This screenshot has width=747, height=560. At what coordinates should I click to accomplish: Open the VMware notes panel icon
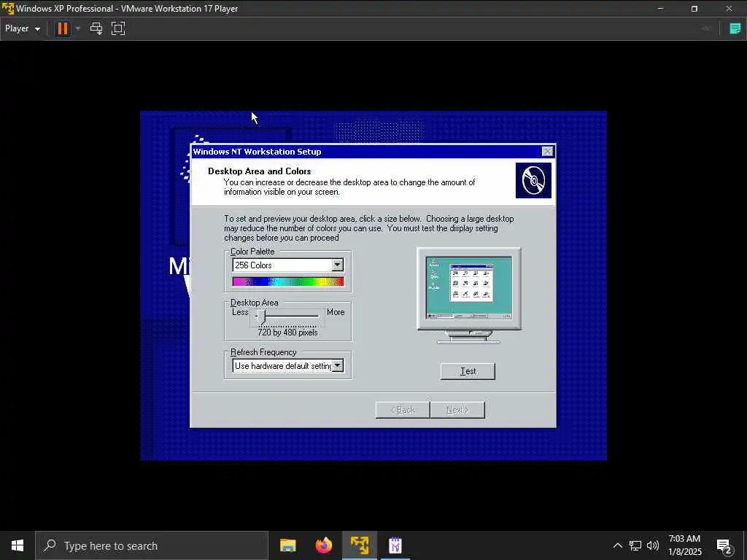(x=735, y=28)
